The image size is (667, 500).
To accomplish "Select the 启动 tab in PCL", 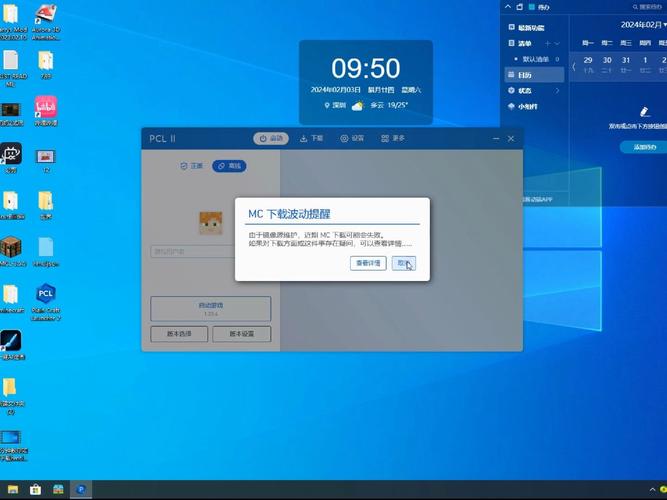I will click(x=271, y=139).
